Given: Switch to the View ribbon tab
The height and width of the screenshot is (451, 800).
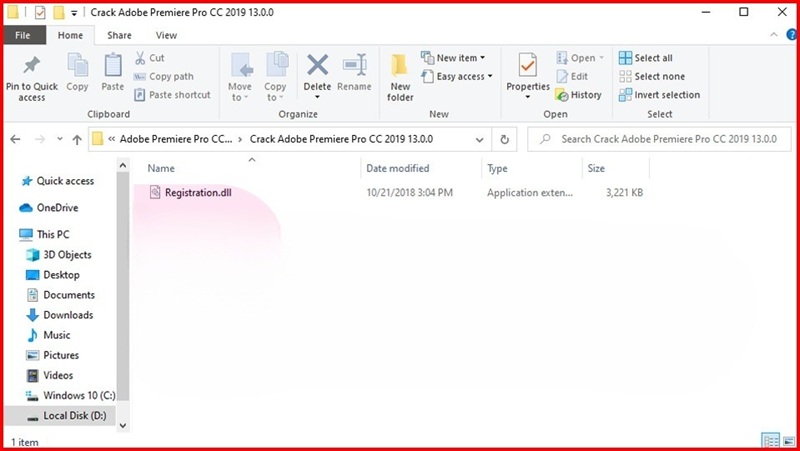Looking at the screenshot, I should pos(166,35).
